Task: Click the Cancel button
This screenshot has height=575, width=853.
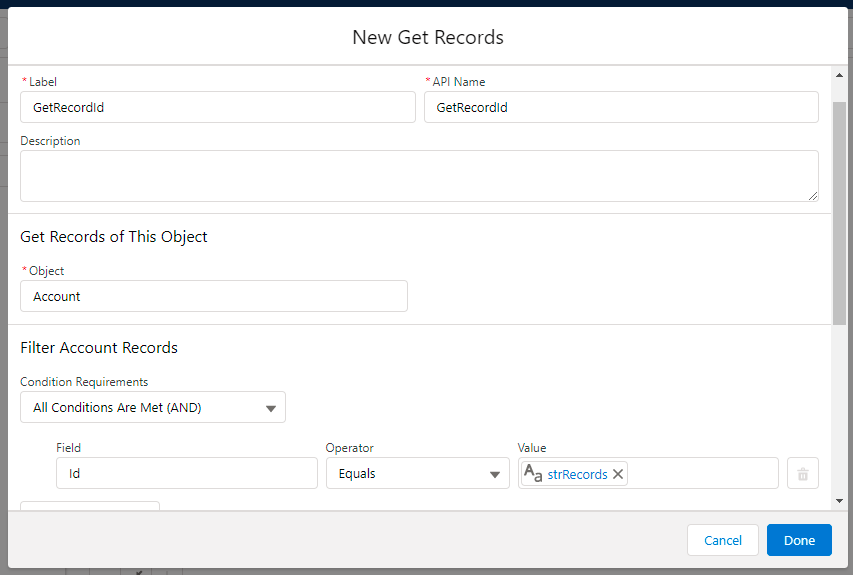Action: (x=722, y=540)
